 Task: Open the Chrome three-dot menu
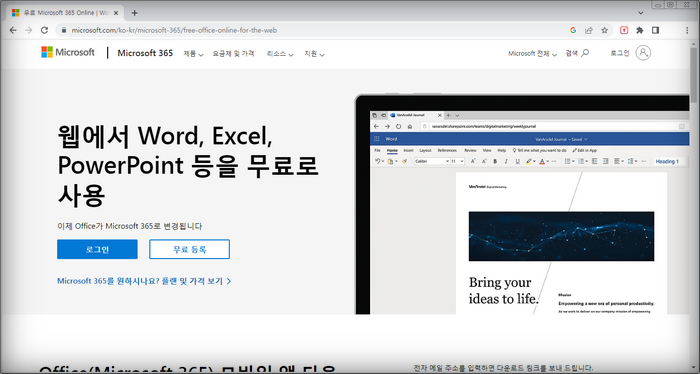(x=687, y=30)
